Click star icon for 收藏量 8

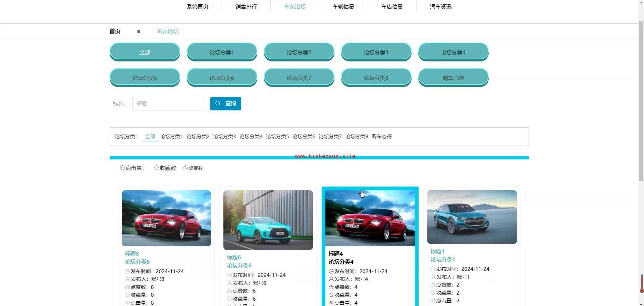[x=127, y=295]
